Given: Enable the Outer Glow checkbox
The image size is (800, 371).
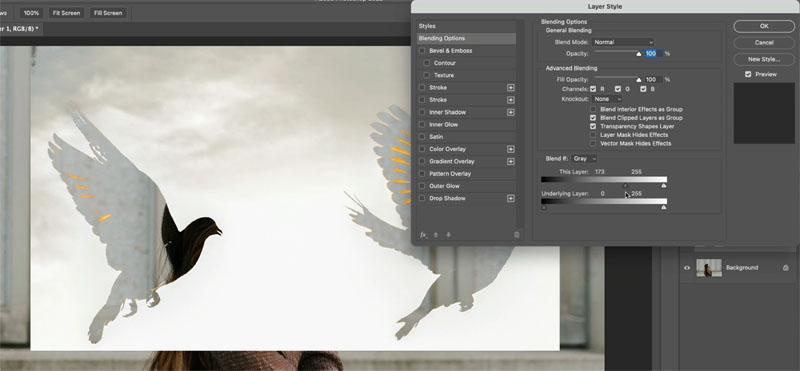Looking at the screenshot, I should tap(422, 186).
